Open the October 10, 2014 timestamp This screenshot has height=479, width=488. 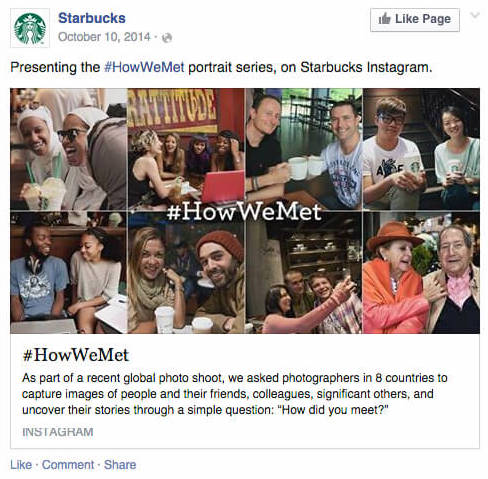coord(104,37)
